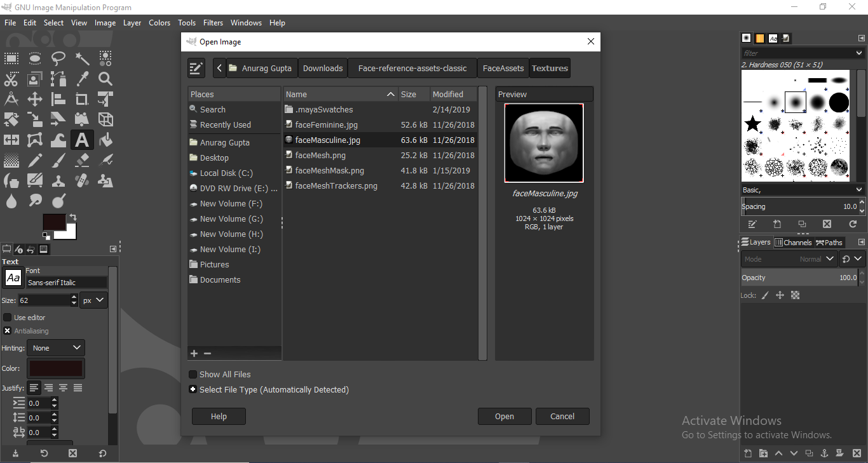The image size is (868, 463).
Task: Select the Flip tool
Action: pyautogui.click(x=11, y=140)
